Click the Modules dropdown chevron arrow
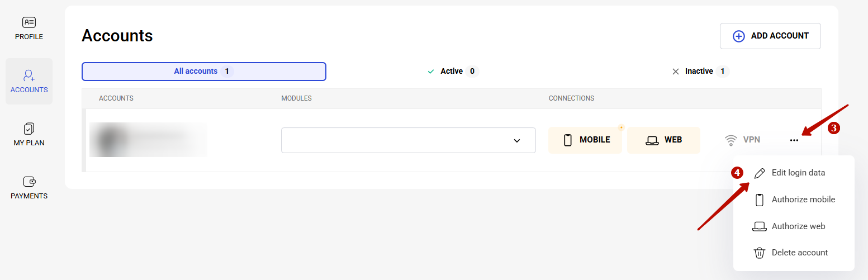 (517, 141)
